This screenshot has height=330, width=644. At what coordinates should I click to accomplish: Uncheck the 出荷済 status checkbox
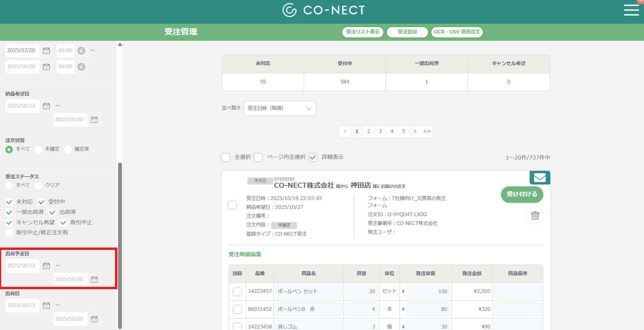click(x=52, y=212)
